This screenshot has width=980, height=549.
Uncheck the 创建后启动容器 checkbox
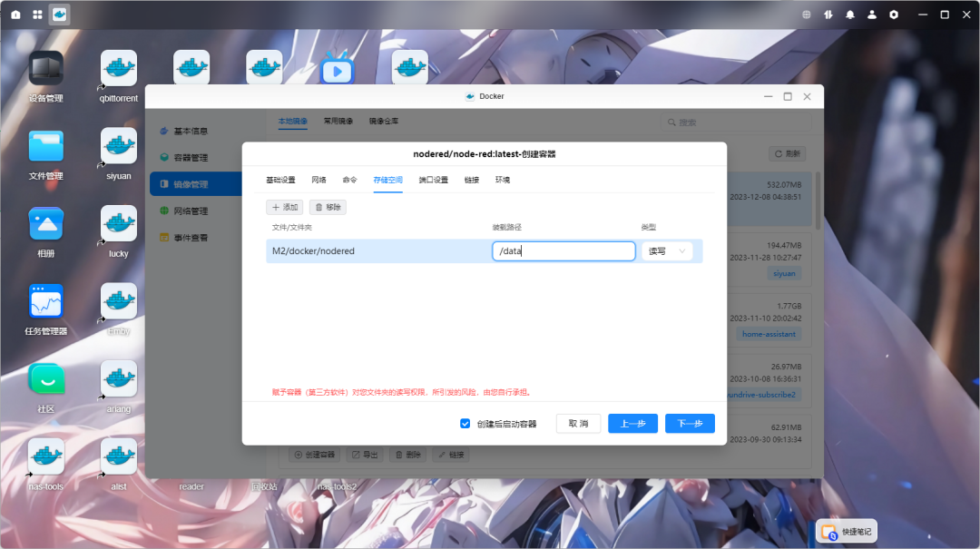tap(465, 423)
